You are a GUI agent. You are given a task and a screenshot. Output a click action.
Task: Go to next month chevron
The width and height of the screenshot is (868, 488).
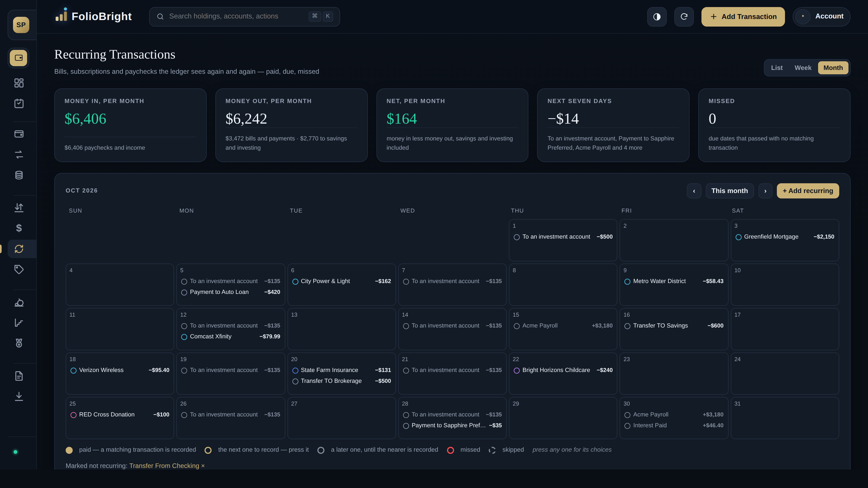click(765, 191)
